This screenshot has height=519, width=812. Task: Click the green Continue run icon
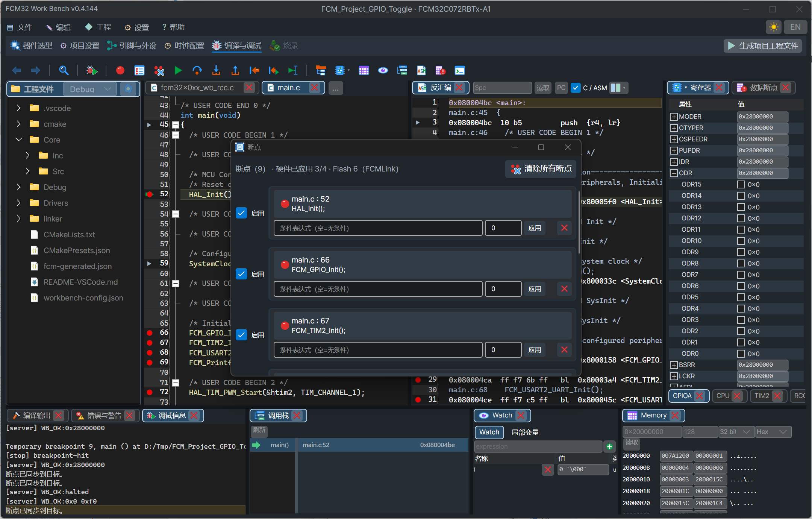[178, 70]
